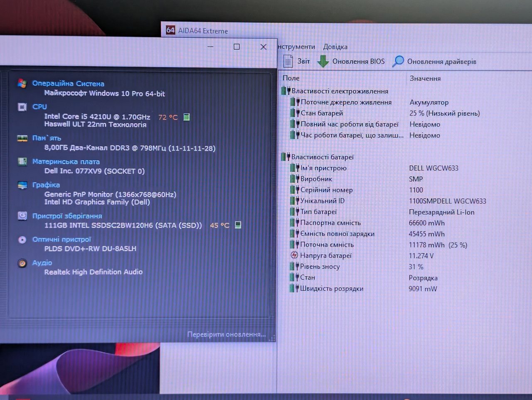Click the Оновлення BIOS green arrow icon
Viewport: 532px width, 400px height.
323,61
